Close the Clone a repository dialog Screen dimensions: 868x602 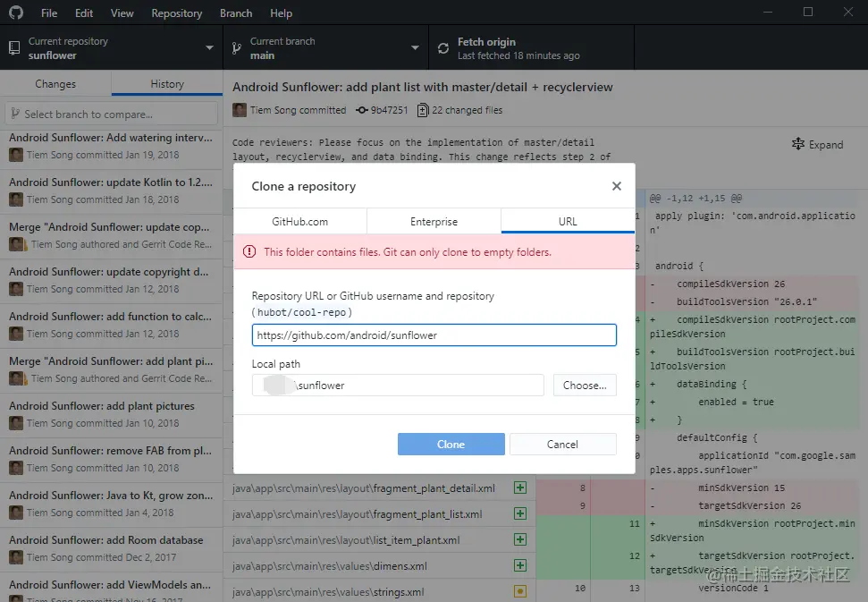click(x=616, y=186)
